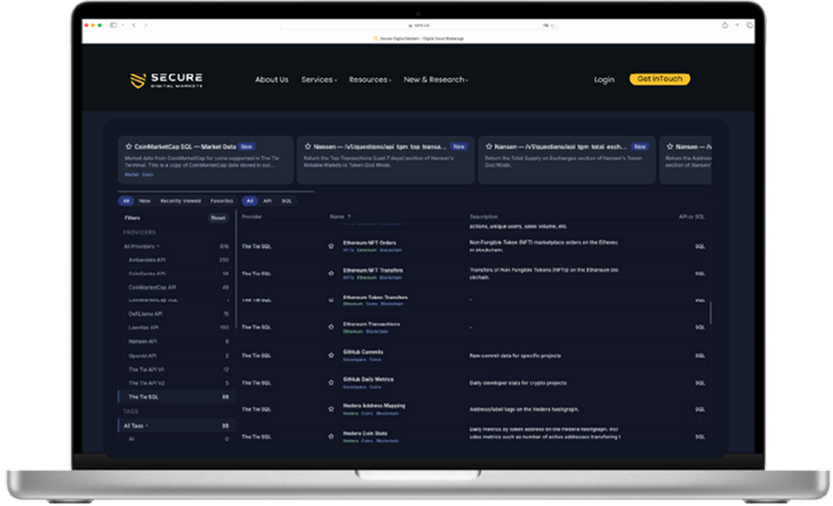Select the first All filter pill
Screen dimensions: 833x506
(x=126, y=201)
